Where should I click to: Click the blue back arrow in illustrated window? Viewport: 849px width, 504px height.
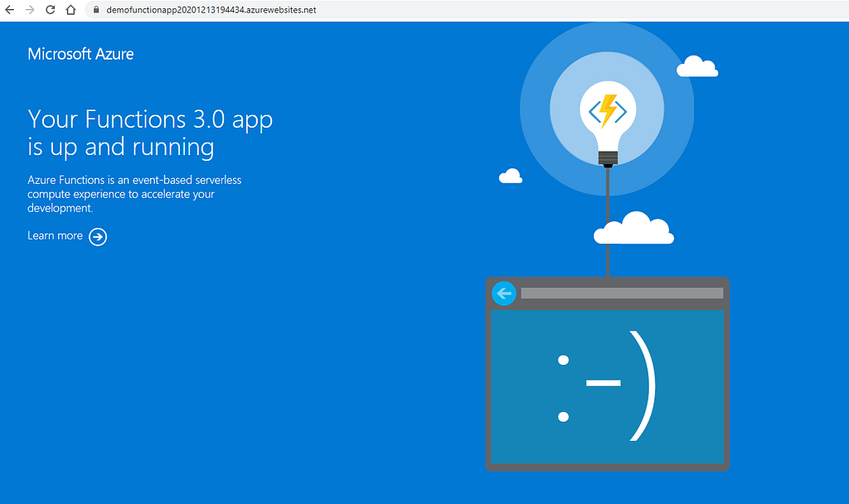503,293
